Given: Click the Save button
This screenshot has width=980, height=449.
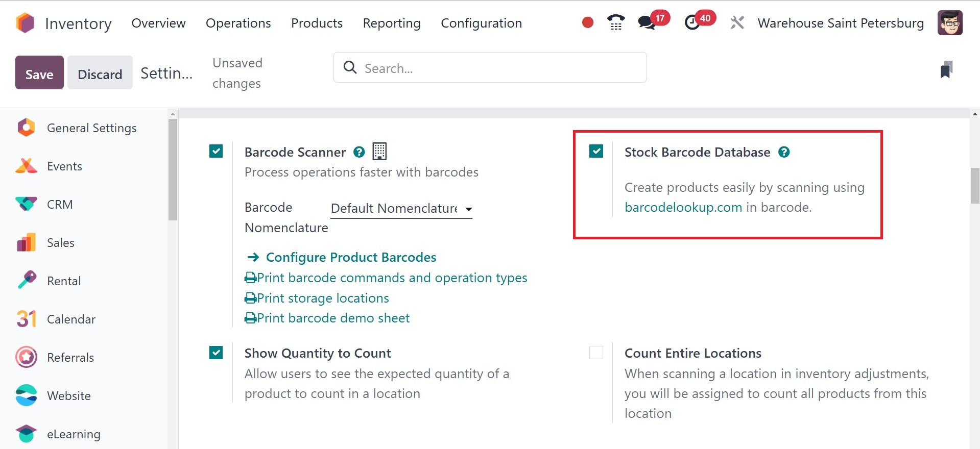Looking at the screenshot, I should coord(39,73).
